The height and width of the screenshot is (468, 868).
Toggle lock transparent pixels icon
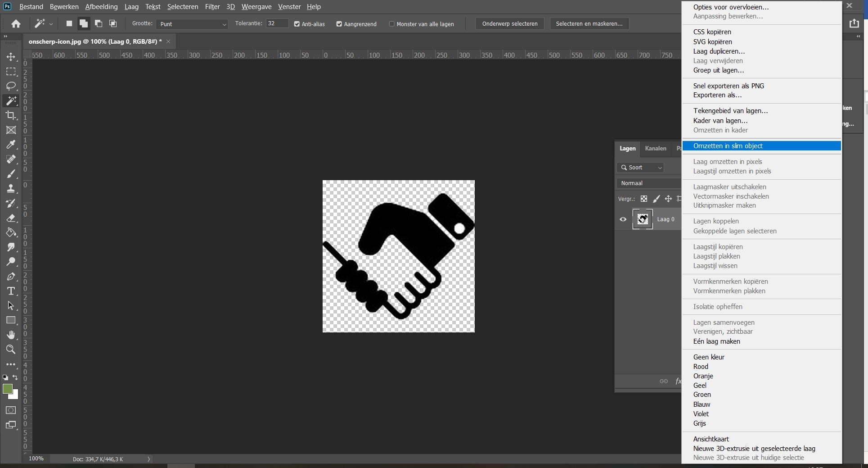pyautogui.click(x=644, y=199)
